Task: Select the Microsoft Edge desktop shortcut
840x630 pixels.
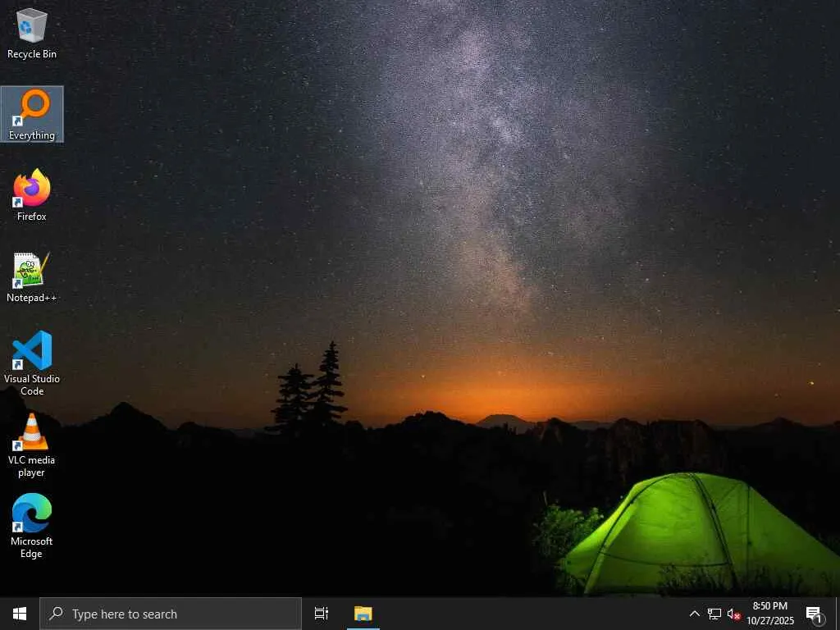Action: (x=32, y=526)
